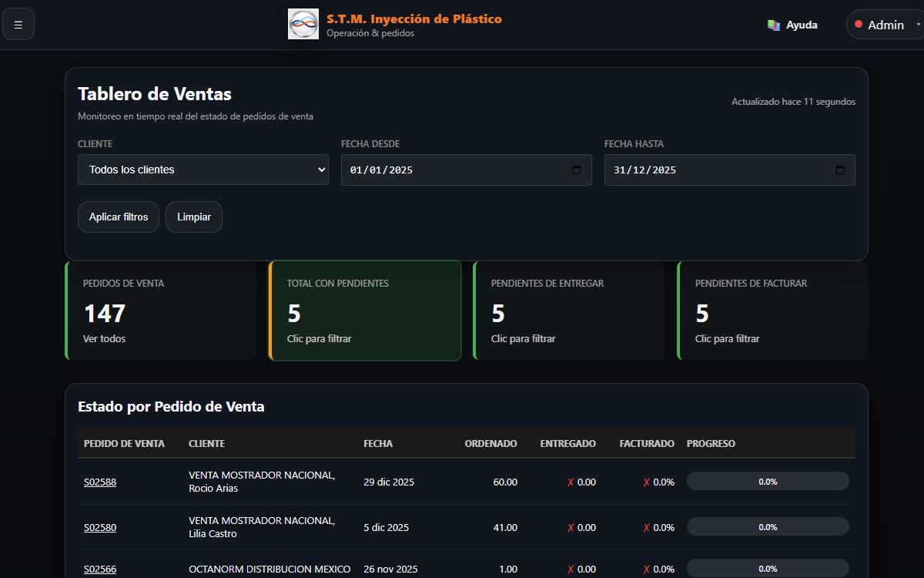Click the Ordenado column header

coord(491,443)
